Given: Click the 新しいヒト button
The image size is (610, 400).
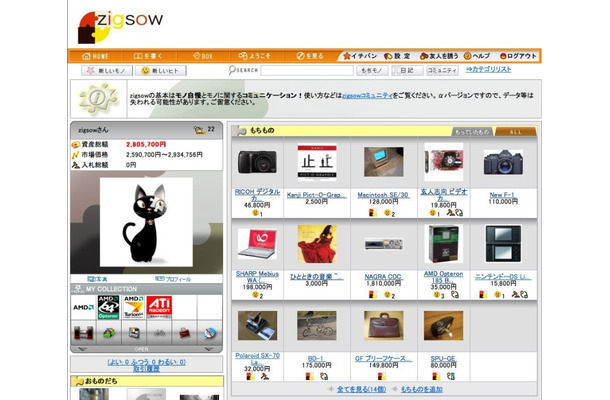Looking at the screenshot, I should [x=161, y=71].
